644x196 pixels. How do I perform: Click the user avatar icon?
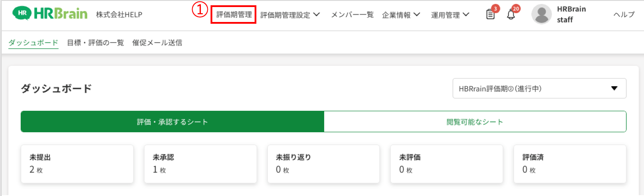[542, 15]
